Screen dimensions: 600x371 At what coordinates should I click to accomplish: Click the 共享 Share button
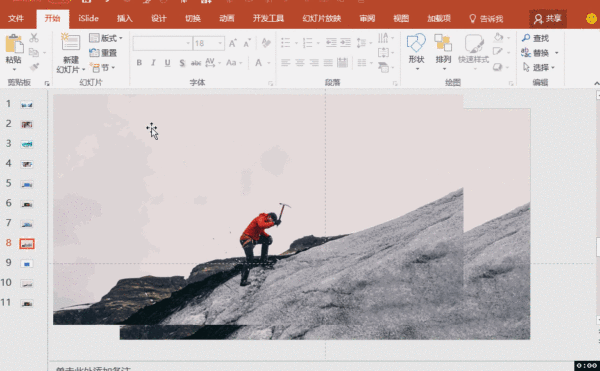click(548, 19)
